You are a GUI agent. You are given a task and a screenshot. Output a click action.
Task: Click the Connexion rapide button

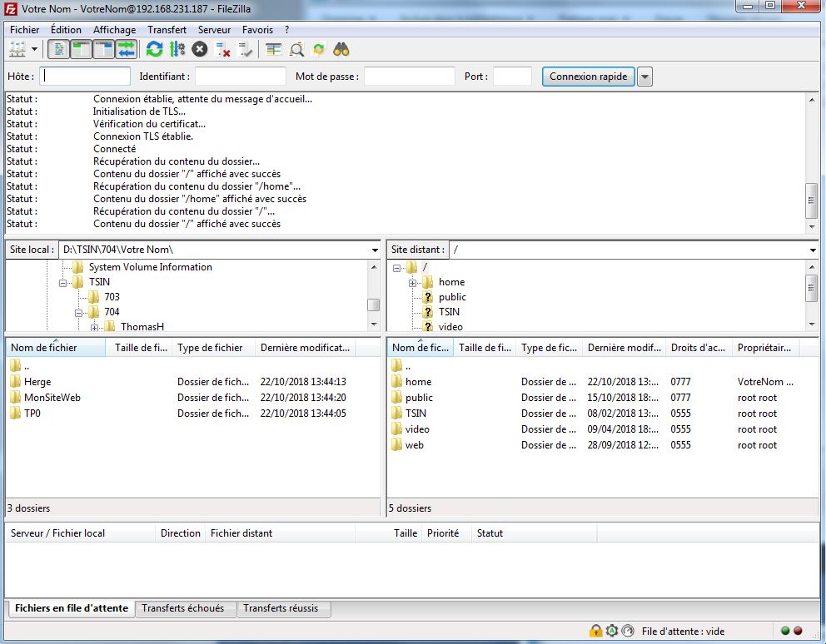tap(587, 77)
